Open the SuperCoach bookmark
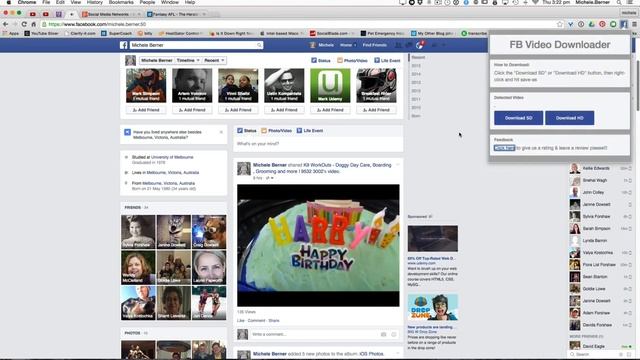This screenshot has width=640, height=360. 117,33
